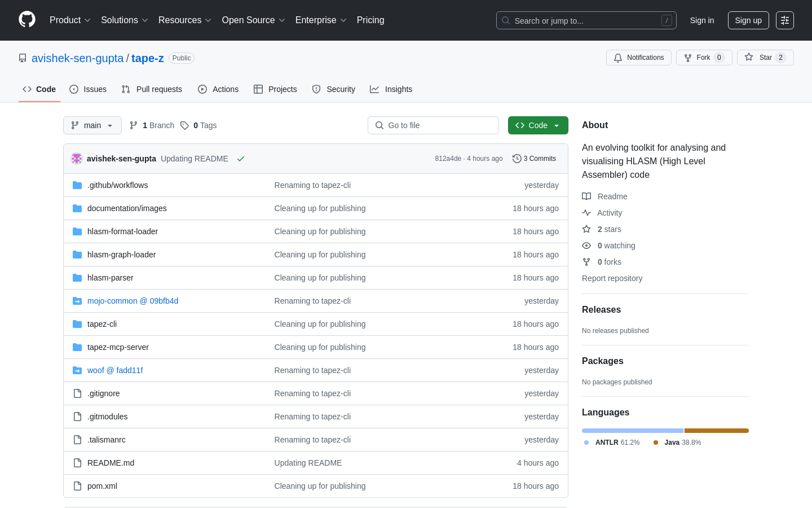Switch to the Actions tab
This screenshot has height=508, width=812.
click(x=218, y=89)
